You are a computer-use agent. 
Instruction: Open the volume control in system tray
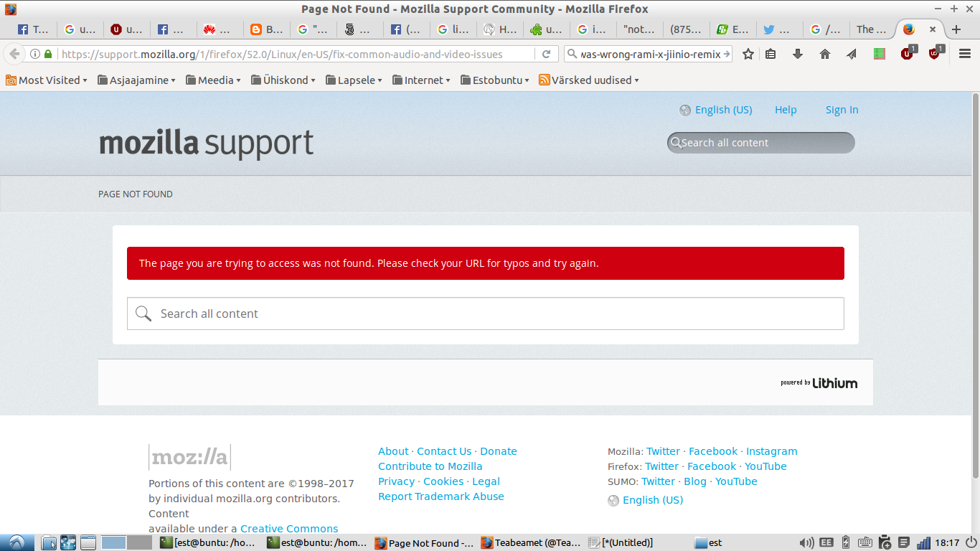pyautogui.click(x=807, y=542)
